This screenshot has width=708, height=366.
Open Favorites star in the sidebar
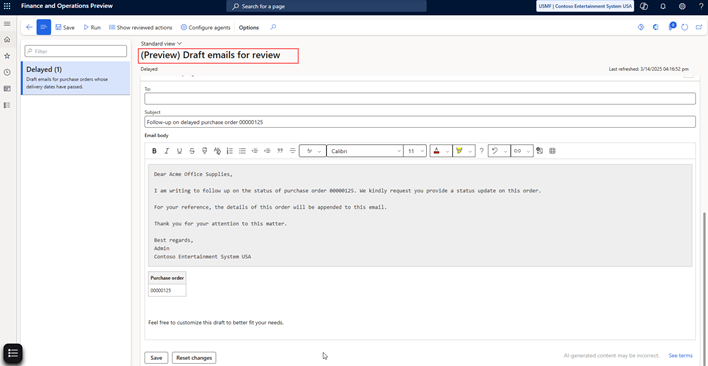pos(7,56)
